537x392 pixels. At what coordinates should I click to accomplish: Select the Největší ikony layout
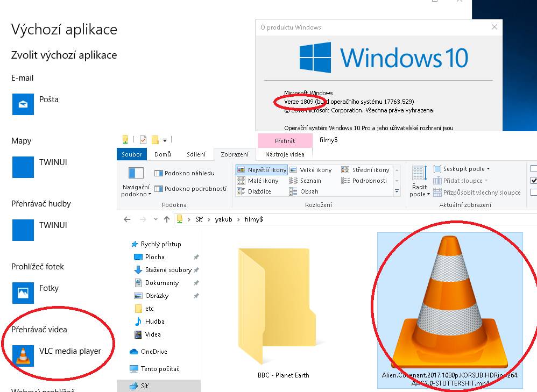262,170
